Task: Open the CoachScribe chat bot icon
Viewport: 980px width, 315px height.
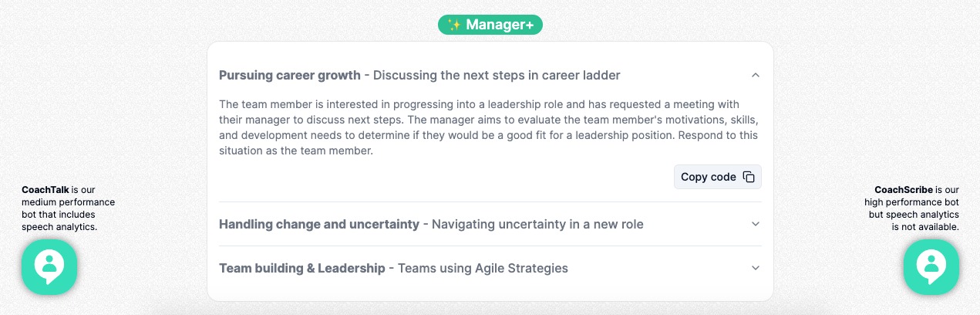Action: coord(931,266)
